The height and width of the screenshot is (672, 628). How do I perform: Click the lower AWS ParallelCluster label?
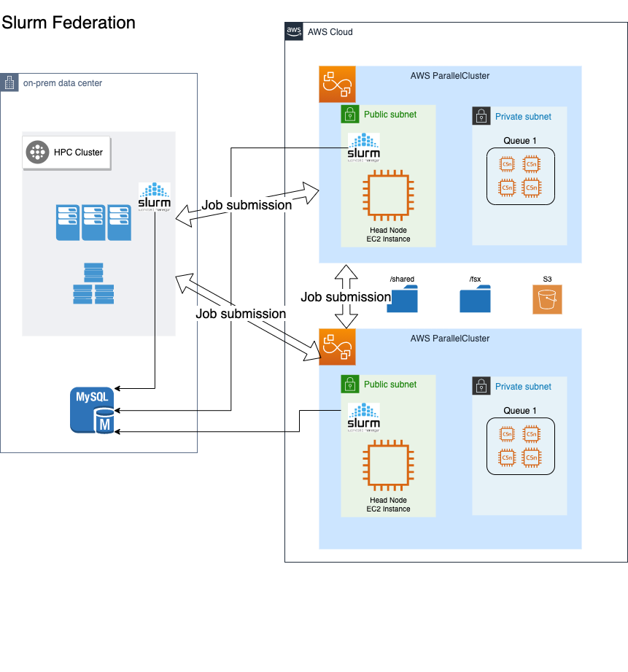tap(450, 338)
